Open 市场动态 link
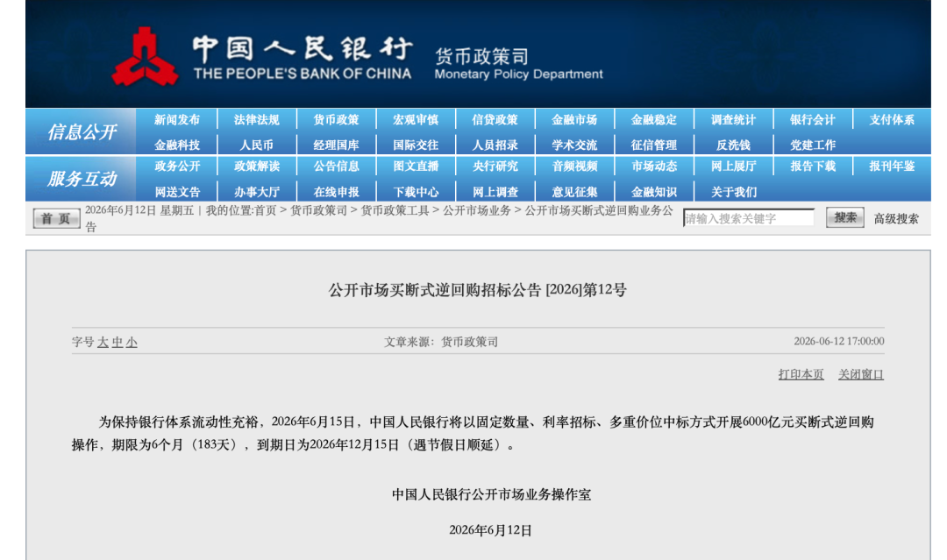947x560 pixels. click(x=654, y=167)
